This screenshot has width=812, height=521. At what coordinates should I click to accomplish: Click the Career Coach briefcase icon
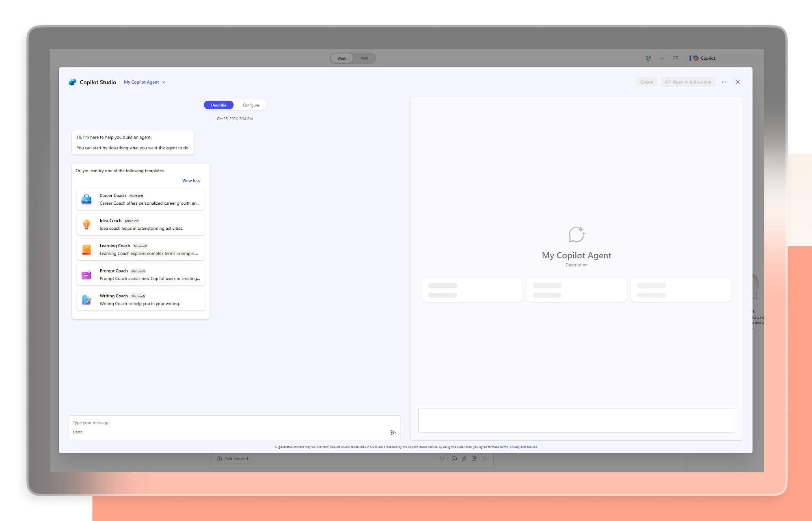[86, 199]
